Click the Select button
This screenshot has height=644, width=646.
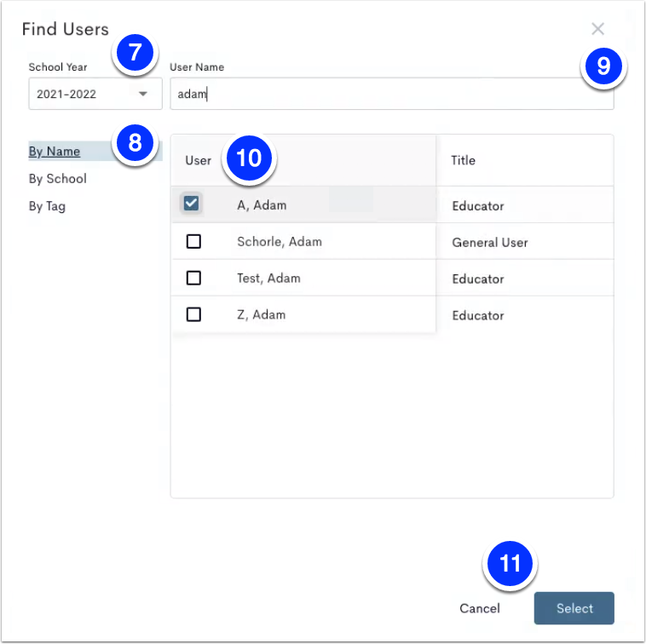574,608
